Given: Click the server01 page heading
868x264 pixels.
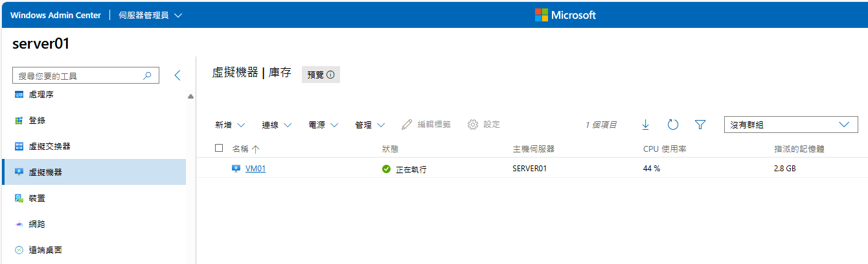Looking at the screenshot, I should click(41, 44).
